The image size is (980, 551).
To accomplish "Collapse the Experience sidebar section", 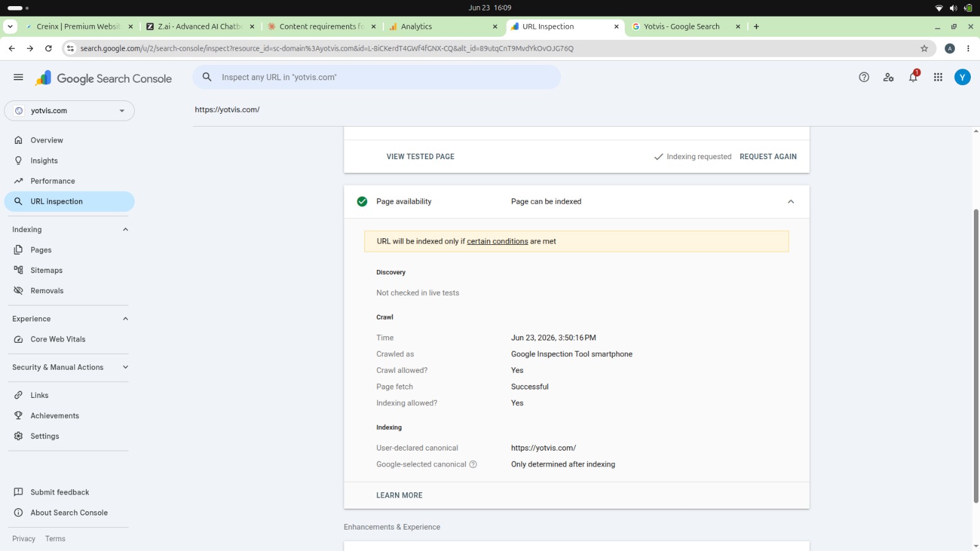I will tap(126, 319).
